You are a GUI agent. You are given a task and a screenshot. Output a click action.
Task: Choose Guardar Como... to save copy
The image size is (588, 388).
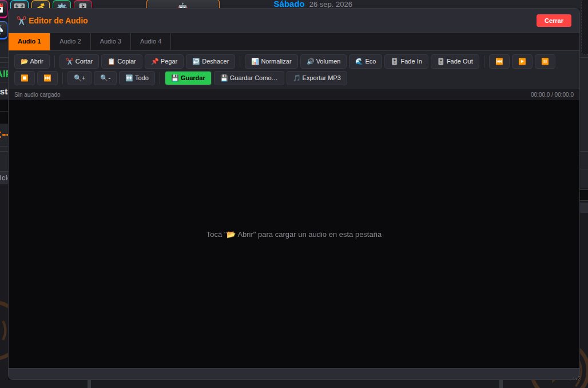click(x=249, y=78)
